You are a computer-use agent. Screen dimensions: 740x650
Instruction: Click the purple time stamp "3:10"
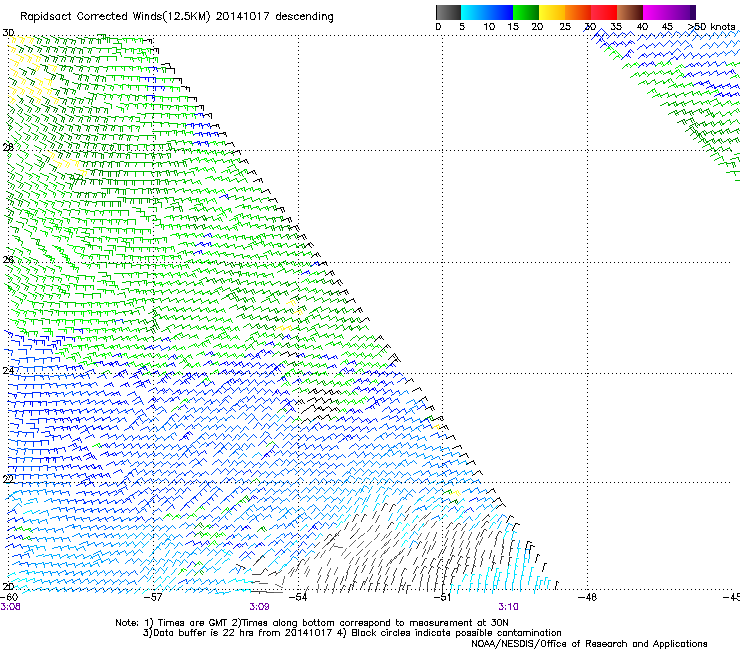click(x=508, y=607)
